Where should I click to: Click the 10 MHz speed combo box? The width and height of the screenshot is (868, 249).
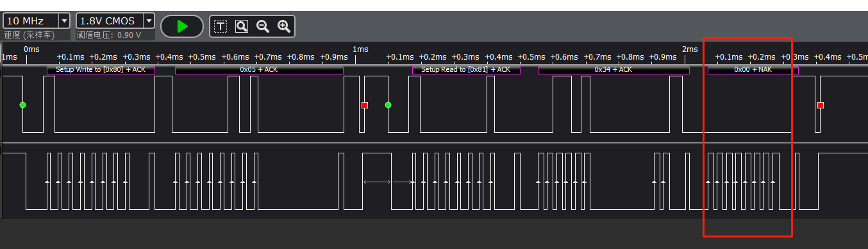(37, 21)
